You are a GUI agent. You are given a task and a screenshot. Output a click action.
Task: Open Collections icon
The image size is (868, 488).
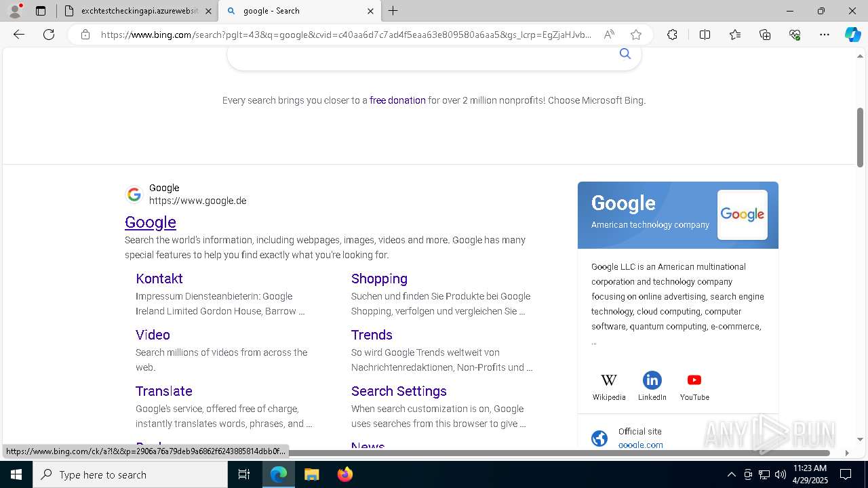click(x=765, y=35)
